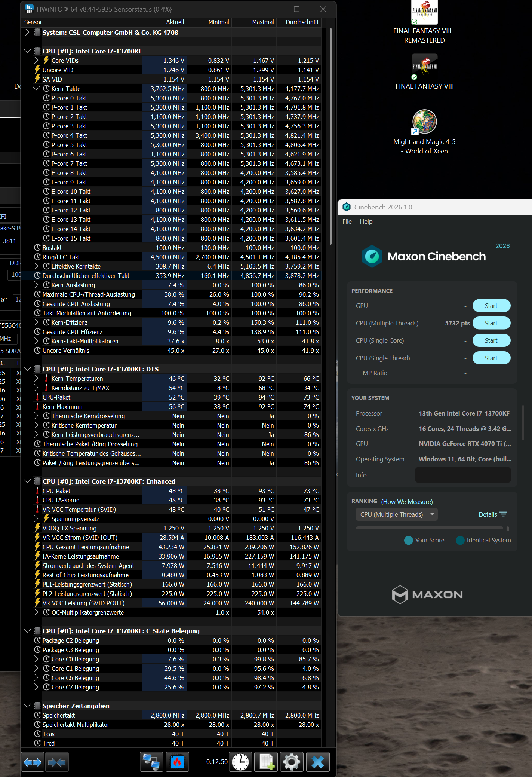Click the collapse-view arrows icon in HWiNFO toolbar
This screenshot has height=777, width=532.
[x=57, y=762]
